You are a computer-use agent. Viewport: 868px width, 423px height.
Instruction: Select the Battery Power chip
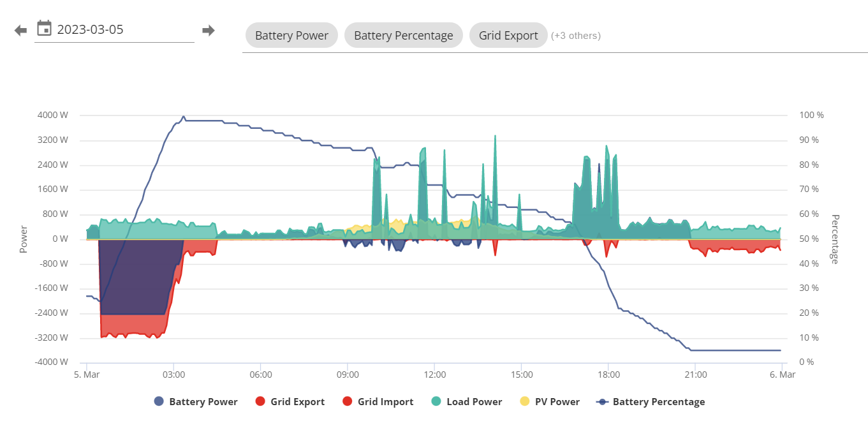[291, 35]
